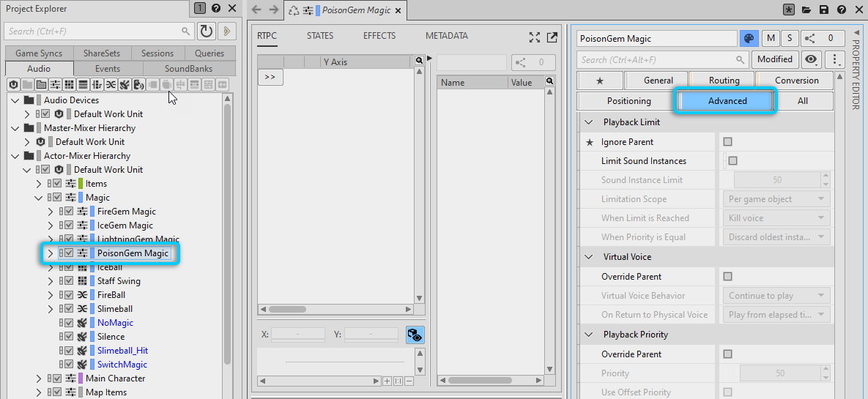This screenshot has width=868, height=399.
Task: Open the three-dot more options dropdown
Action: coord(834,59)
